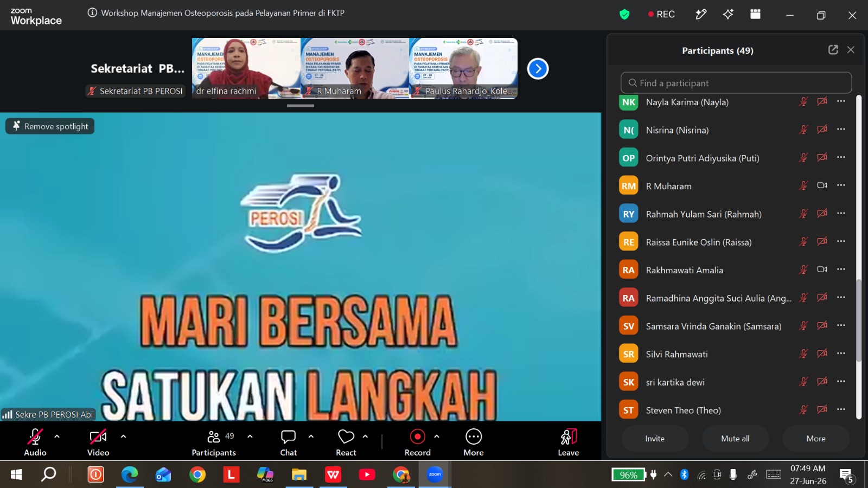Image resolution: width=868 pixels, height=488 pixels.
Task: Click the Record button
Action: point(418,442)
